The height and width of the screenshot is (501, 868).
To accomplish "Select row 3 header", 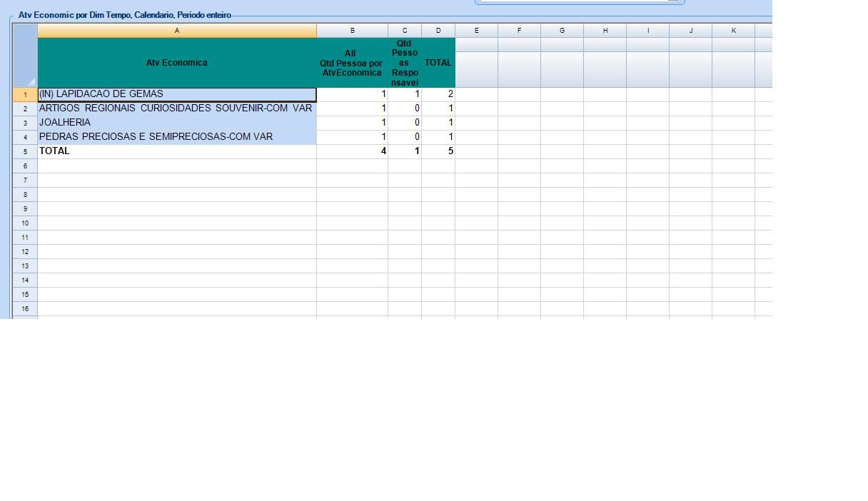I will 25,123.
